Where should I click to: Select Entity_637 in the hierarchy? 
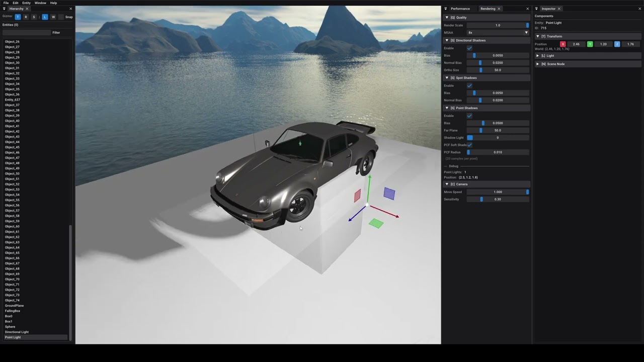point(35,100)
